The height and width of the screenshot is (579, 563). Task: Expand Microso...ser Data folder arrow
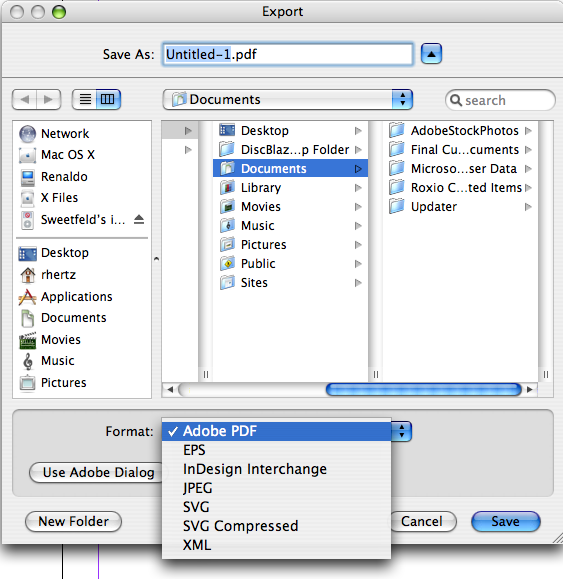pos(528,169)
